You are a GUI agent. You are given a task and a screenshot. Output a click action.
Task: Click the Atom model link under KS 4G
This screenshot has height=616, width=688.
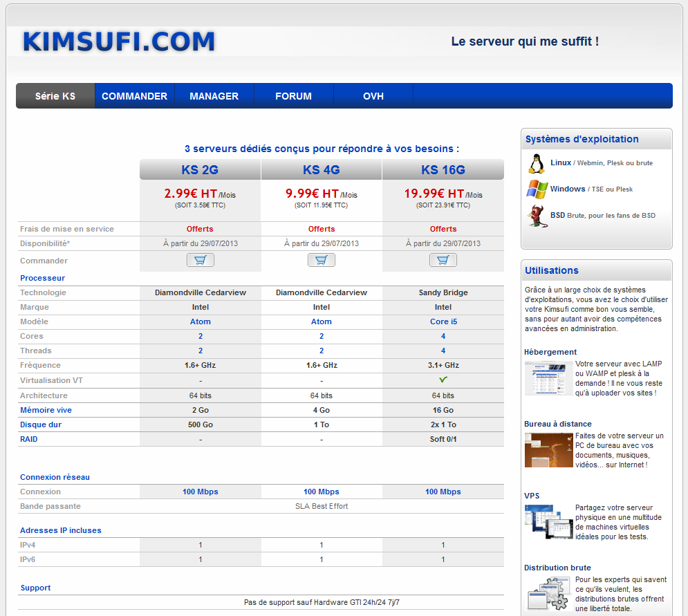[x=322, y=321]
